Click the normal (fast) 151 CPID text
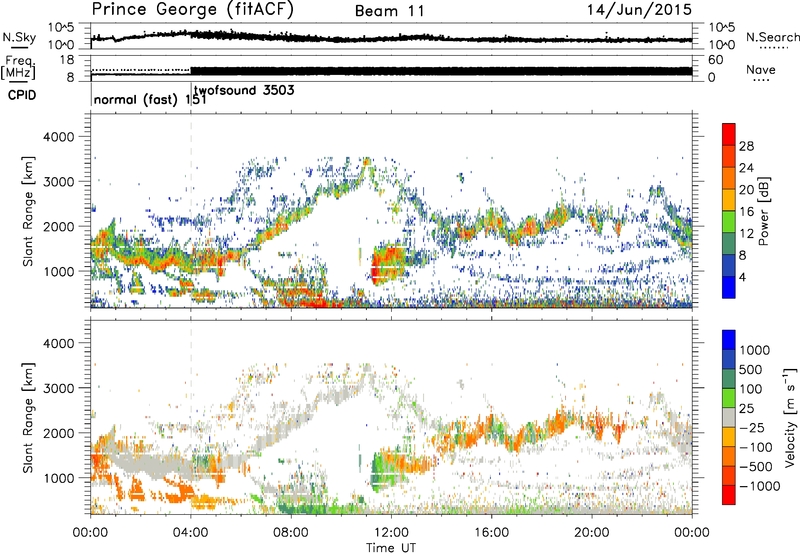800x554 pixels. point(150,100)
